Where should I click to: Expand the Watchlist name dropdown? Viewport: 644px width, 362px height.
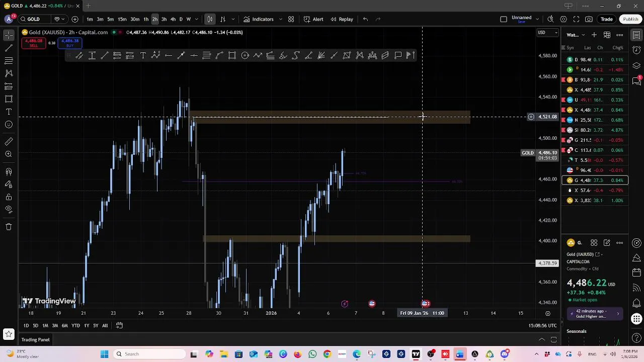point(576,35)
